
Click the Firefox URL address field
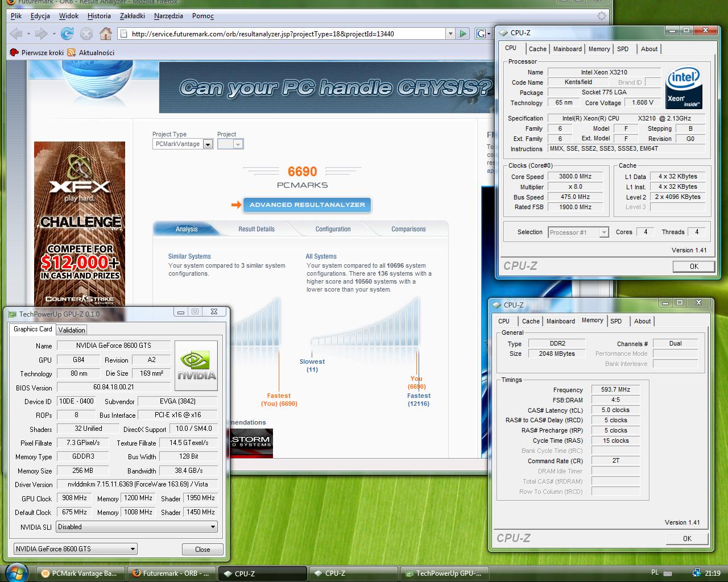tap(288, 34)
